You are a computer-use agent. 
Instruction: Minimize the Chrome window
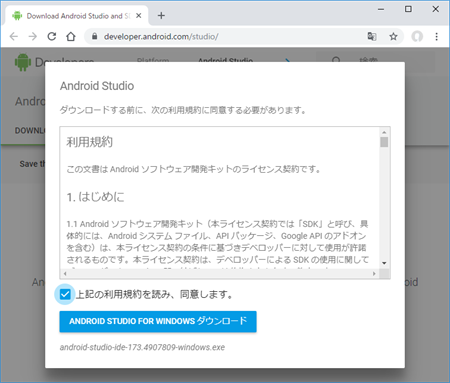[x=381, y=9]
